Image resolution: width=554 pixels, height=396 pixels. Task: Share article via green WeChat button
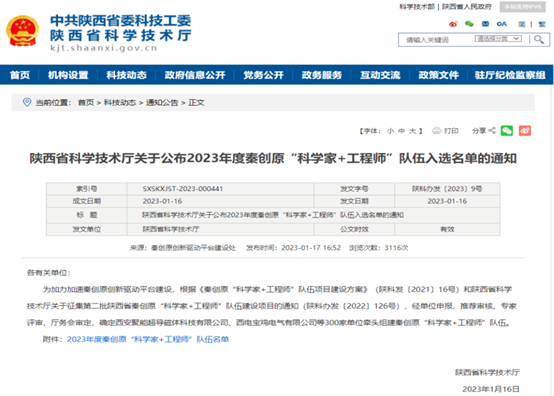coord(507,131)
